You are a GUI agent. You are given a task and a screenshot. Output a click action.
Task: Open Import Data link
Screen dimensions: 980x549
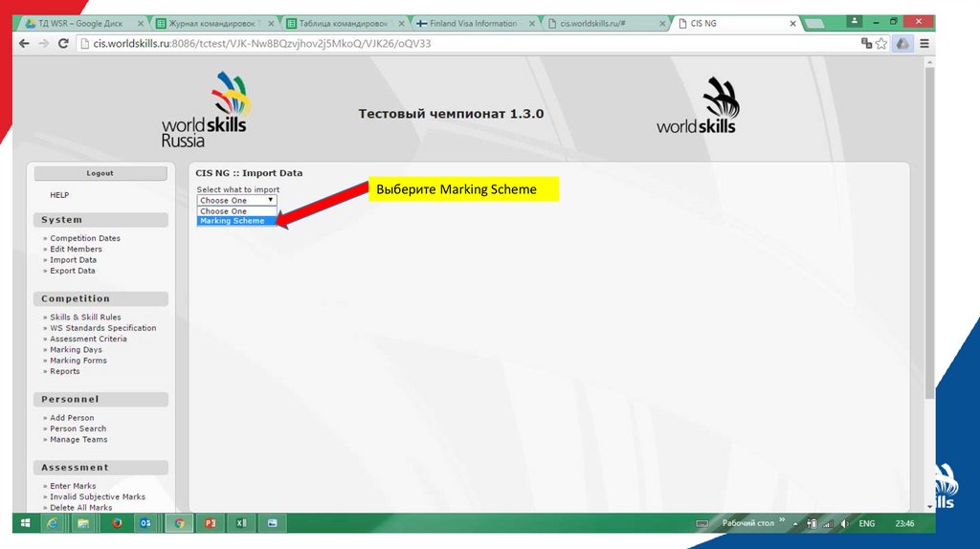pyautogui.click(x=73, y=260)
